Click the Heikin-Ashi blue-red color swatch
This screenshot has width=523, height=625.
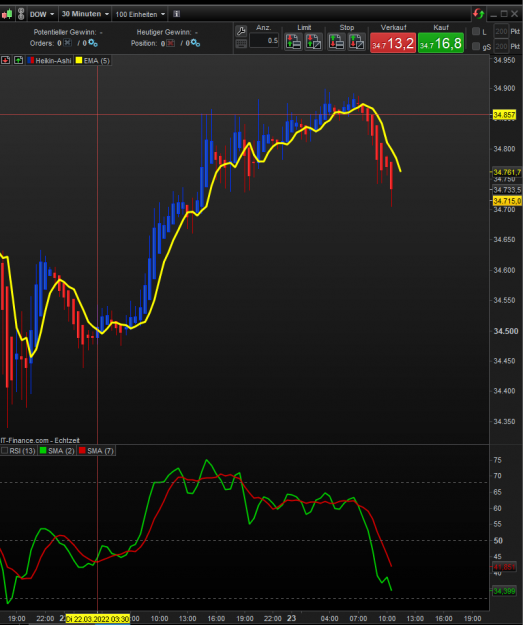(31, 61)
